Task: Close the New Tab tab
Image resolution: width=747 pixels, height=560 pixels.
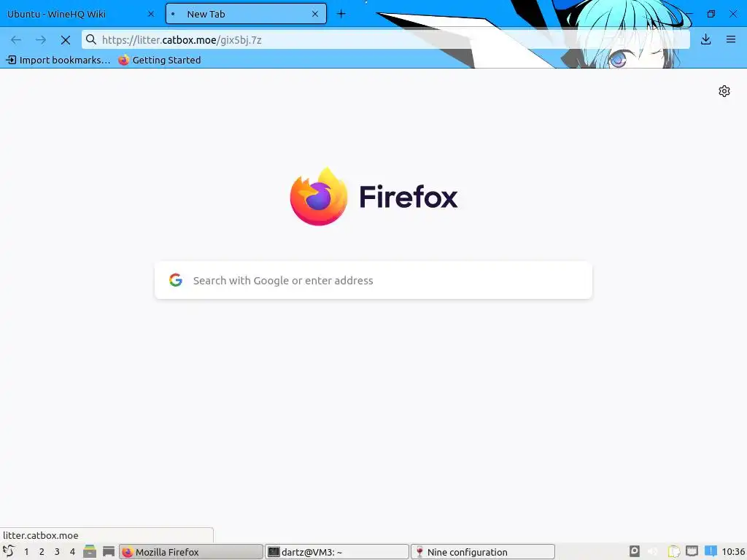Action: click(x=315, y=14)
